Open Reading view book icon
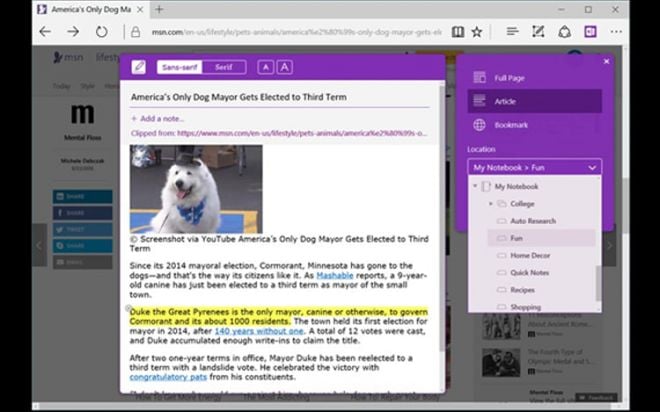The height and width of the screenshot is (412, 660). click(458, 32)
